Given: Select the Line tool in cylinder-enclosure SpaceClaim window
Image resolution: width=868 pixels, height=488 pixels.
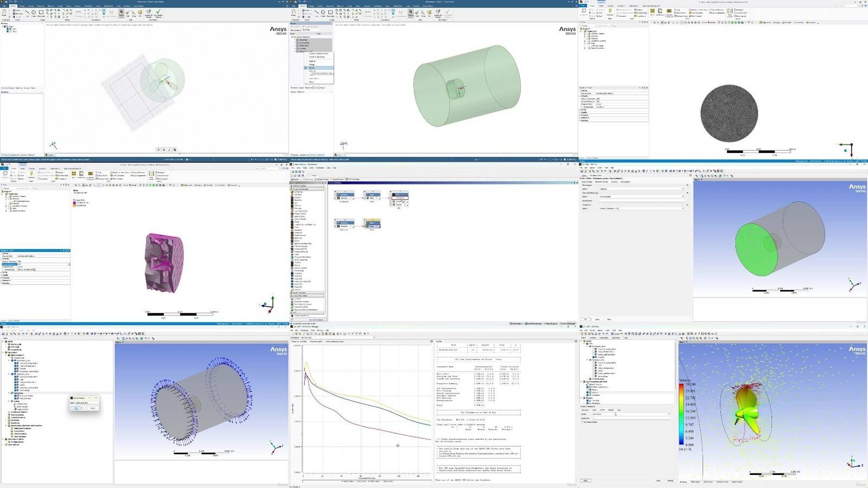Looking at the screenshot, I should 316,12.
